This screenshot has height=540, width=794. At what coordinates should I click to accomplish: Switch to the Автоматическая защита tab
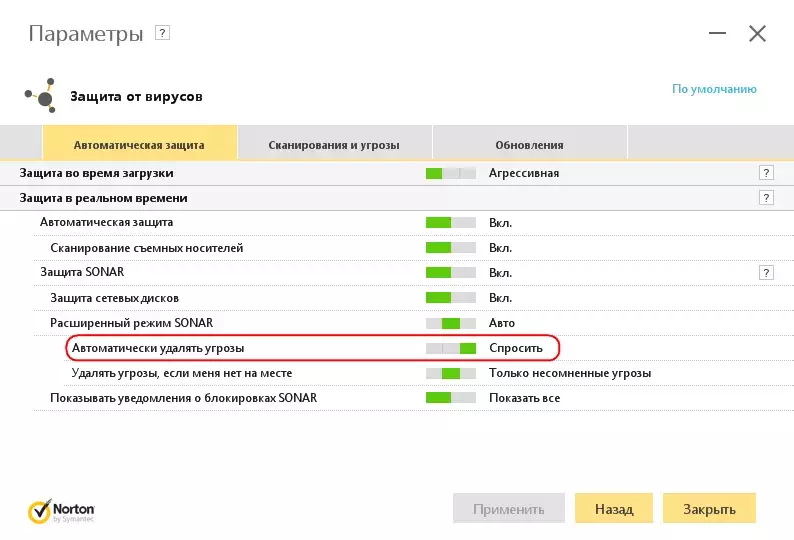click(139, 143)
